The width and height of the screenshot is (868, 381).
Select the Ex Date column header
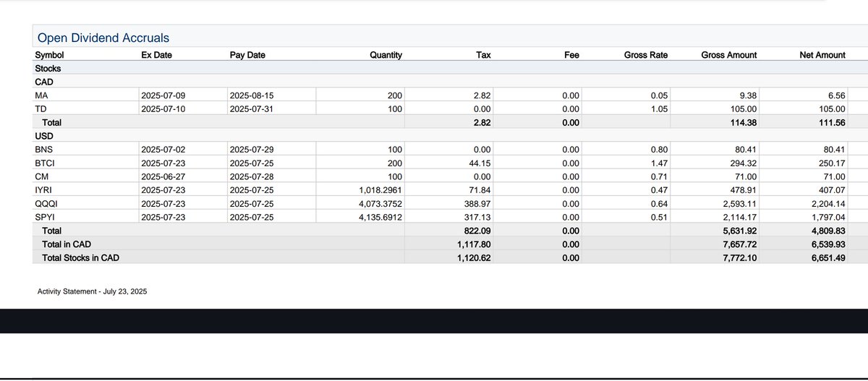(156, 55)
